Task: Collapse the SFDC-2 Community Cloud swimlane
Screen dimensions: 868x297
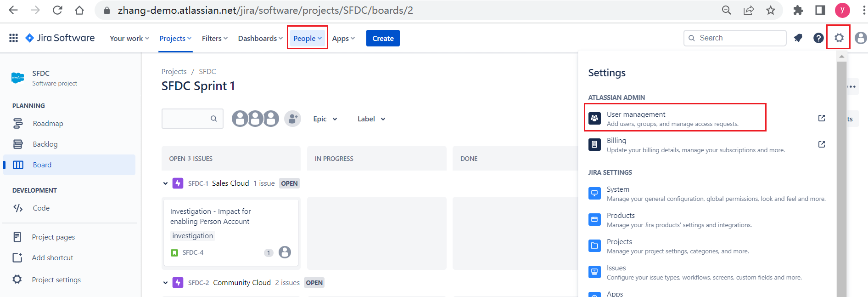Action: pos(165,283)
